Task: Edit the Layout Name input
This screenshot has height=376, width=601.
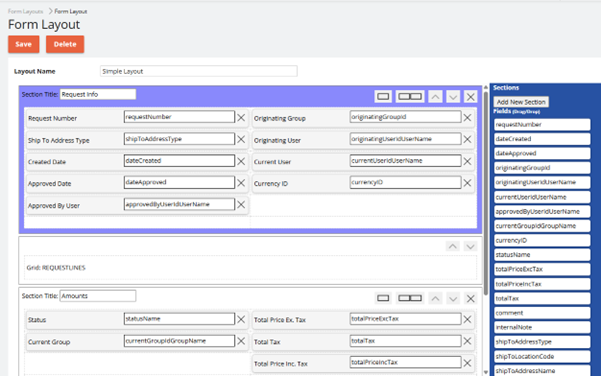Action: (199, 71)
